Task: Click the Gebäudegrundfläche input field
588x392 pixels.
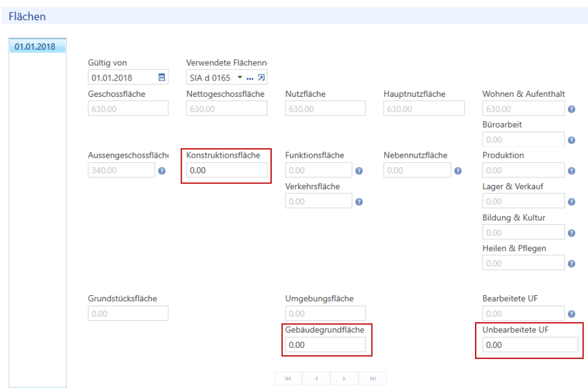Action: click(x=325, y=344)
